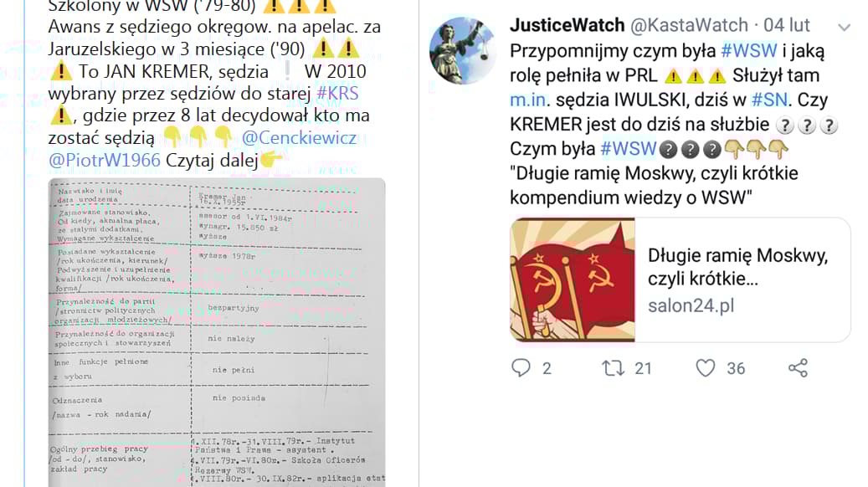Screen dimensions: 868x487
Task: Open the @Cenckiewicz mention
Action: pos(299,137)
